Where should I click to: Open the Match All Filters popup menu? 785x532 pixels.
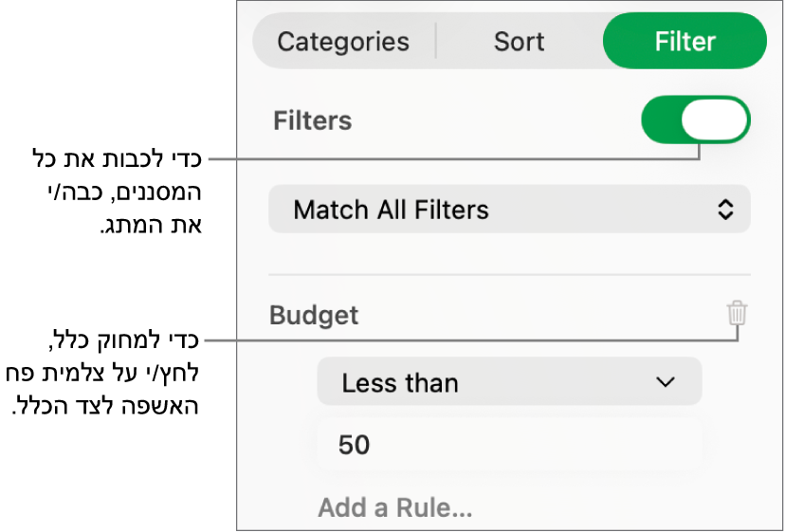[509, 210]
